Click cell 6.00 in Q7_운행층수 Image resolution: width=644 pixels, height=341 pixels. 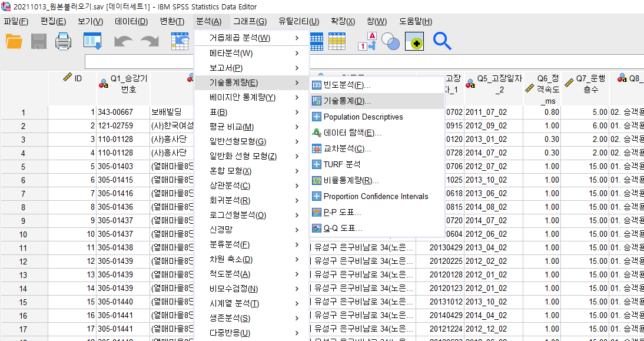[x=585, y=125]
